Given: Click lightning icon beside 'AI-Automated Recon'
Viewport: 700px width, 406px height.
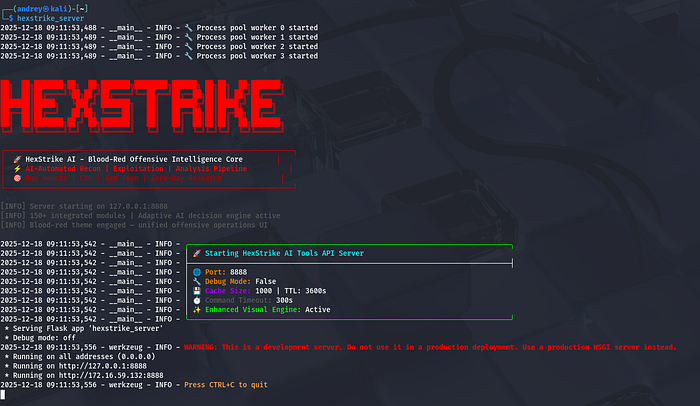Looking at the screenshot, I should [x=17, y=168].
